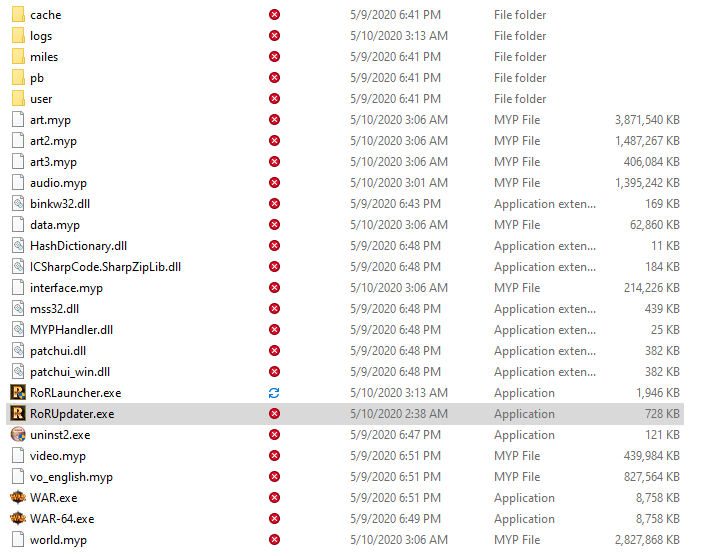Viewport: 720px width, 556px height.
Task: Click the 169 KB size value
Action: click(x=662, y=204)
